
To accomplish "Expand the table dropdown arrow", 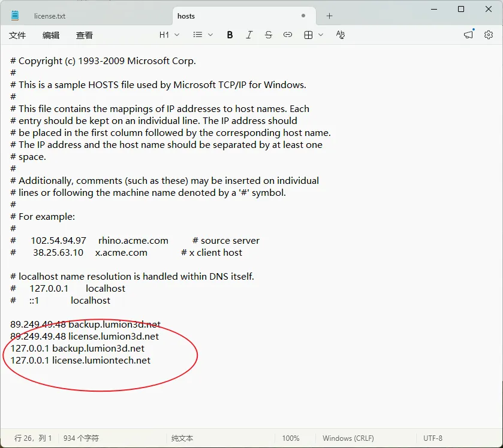I will click(x=321, y=35).
